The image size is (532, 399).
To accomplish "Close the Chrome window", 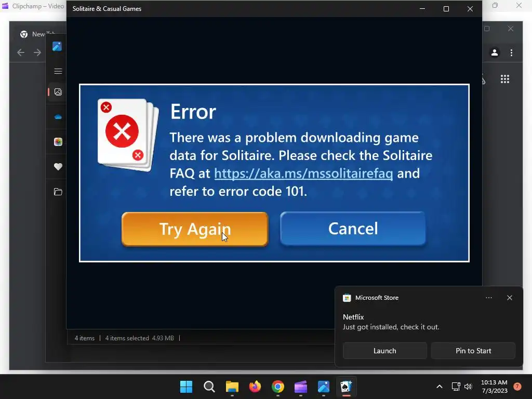I will coord(511,29).
